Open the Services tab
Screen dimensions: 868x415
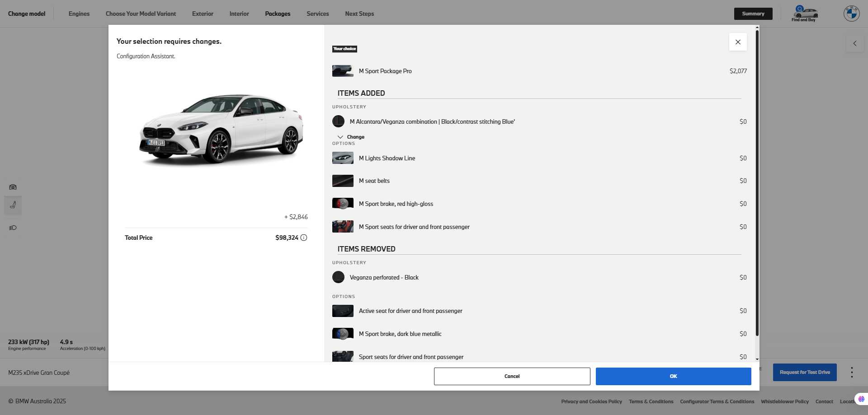[x=318, y=14]
